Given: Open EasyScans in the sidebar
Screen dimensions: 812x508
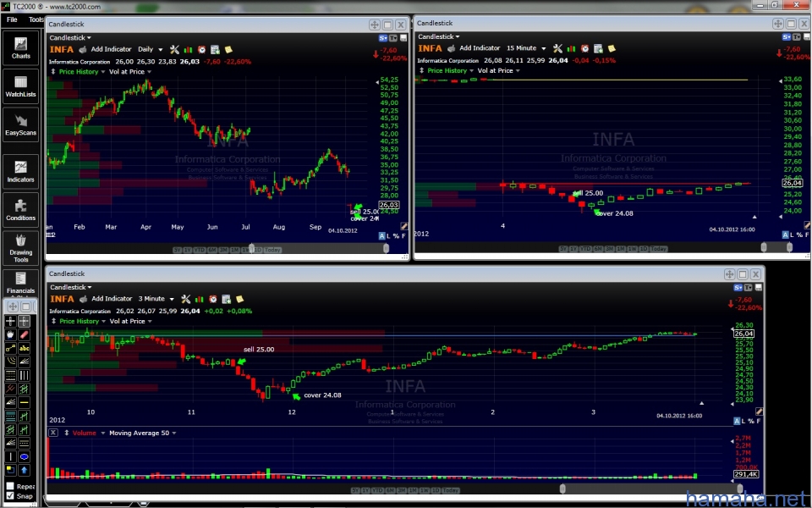Looking at the screenshot, I should click(x=20, y=124).
